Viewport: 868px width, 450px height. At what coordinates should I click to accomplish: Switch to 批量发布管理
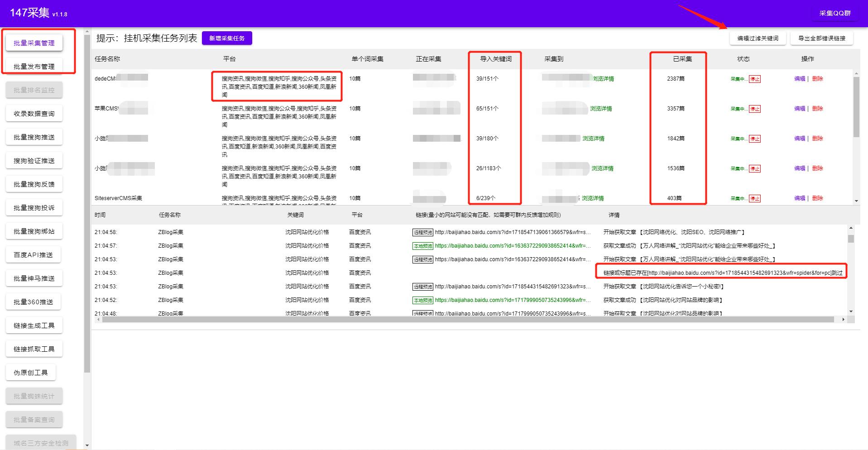pyautogui.click(x=34, y=65)
